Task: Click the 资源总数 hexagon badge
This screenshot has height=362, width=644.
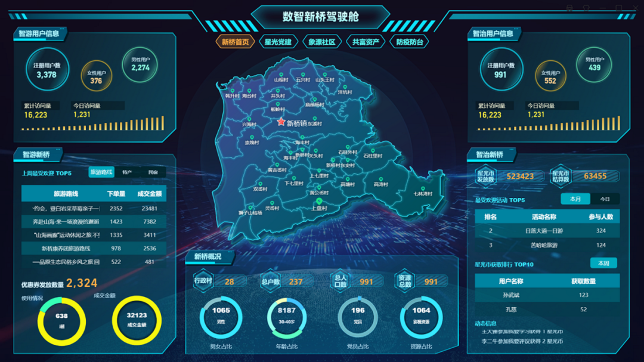Action: pos(406,281)
